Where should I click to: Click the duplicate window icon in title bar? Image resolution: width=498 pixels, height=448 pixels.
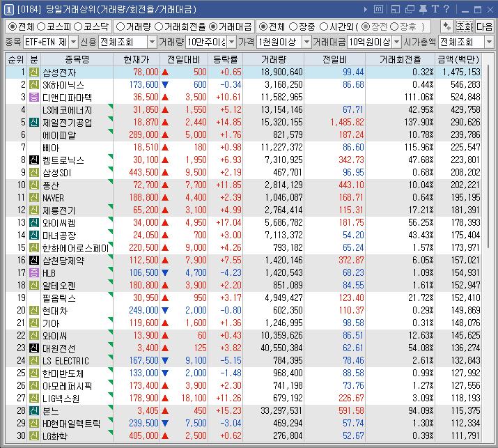point(410,10)
